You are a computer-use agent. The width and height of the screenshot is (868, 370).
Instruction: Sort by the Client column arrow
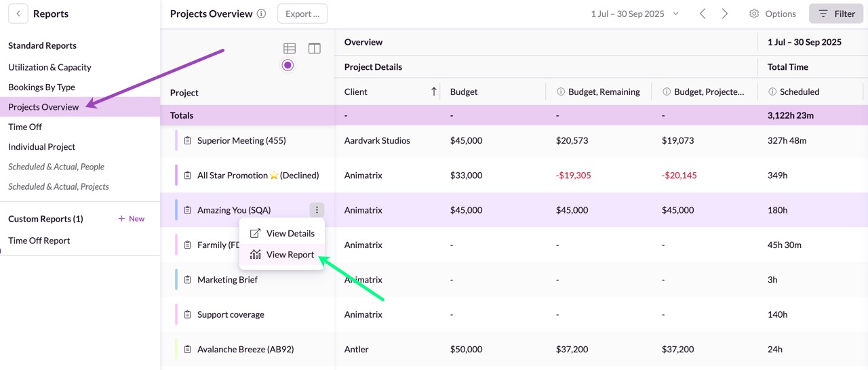click(433, 91)
